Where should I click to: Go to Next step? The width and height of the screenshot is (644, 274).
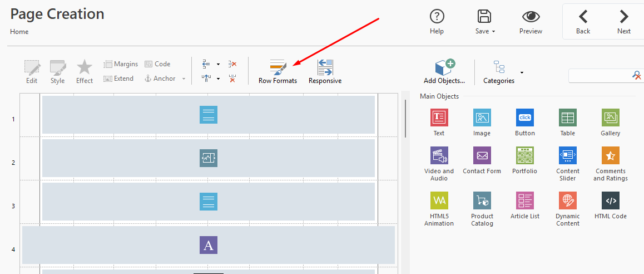pyautogui.click(x=623, y=21)
